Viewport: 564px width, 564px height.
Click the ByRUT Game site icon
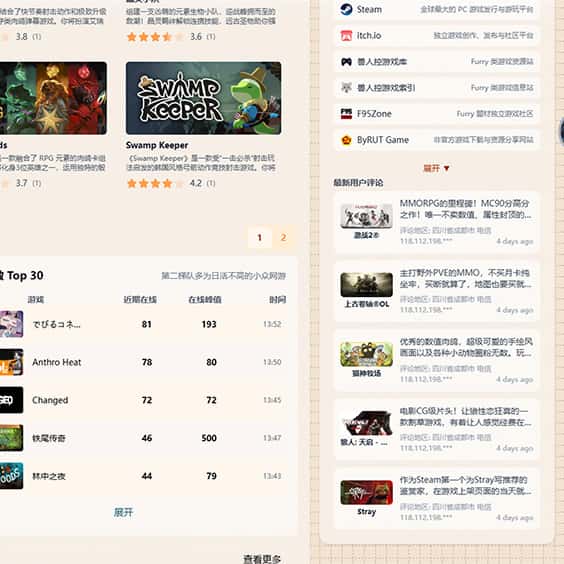346,140
